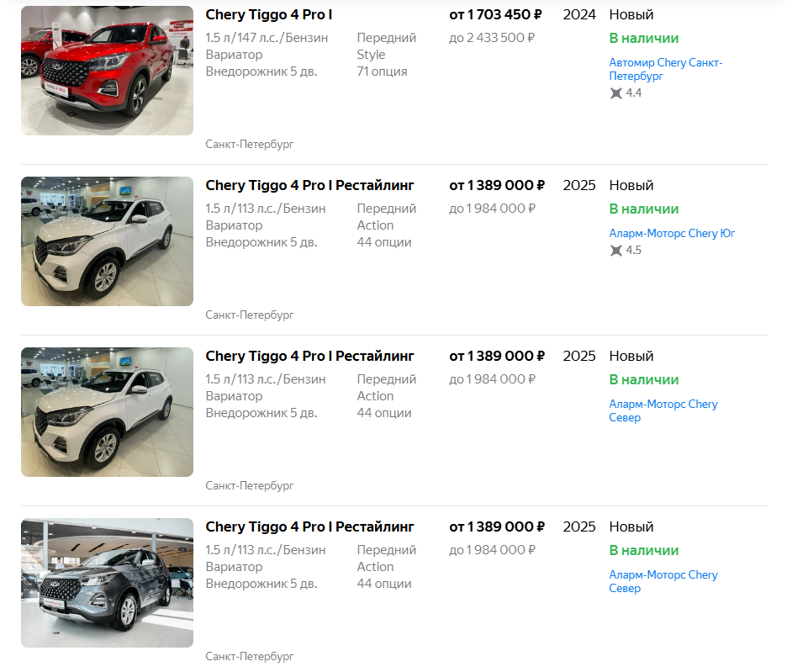Screen dimensions: 792x672
Task: Open the grey Chery Tiggo 4 Pro photo
Action: (107, 583)
